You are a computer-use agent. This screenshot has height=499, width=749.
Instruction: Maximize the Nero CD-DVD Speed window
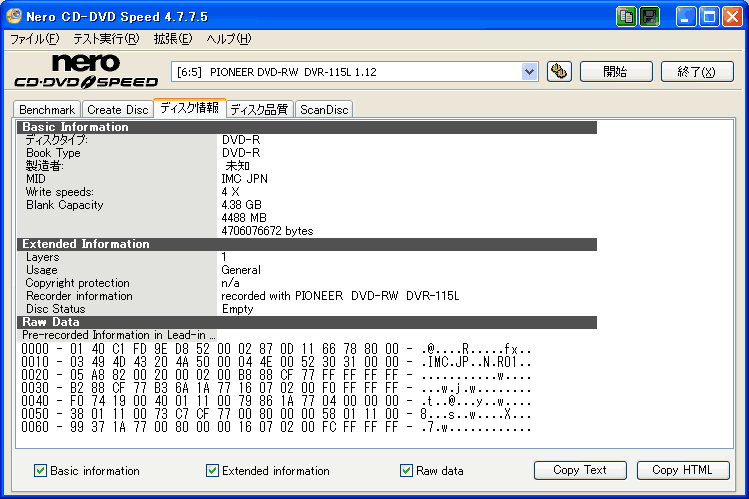[x=709, y=17]
